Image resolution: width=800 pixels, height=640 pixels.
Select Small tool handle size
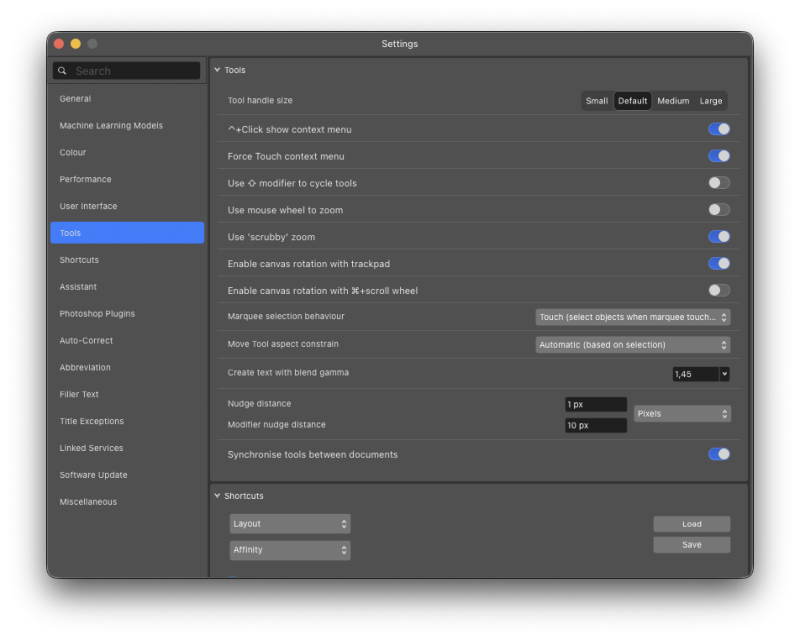click(597, 101)
